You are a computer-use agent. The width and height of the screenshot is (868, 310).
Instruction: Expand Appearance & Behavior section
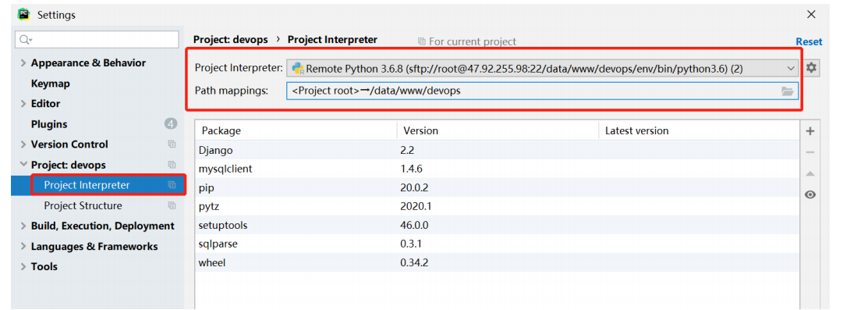(23, 63)
